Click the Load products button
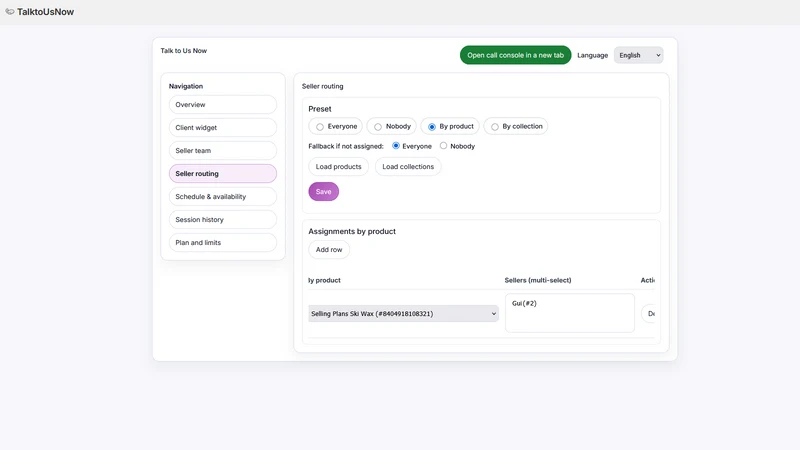Image resolution: width=800 pixels, height=450 pixels. coord(338,167)
